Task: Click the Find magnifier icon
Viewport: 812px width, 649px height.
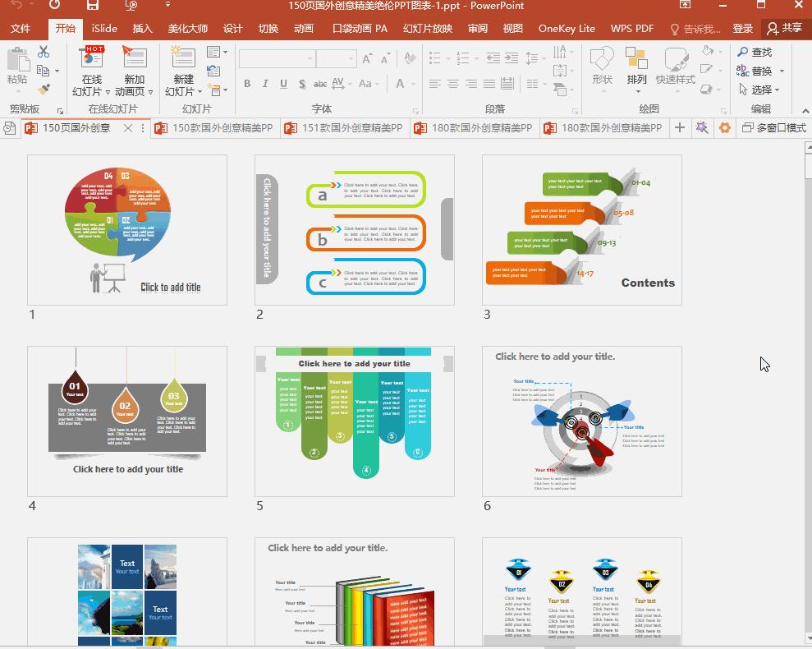Action: (x=742, y=52)
